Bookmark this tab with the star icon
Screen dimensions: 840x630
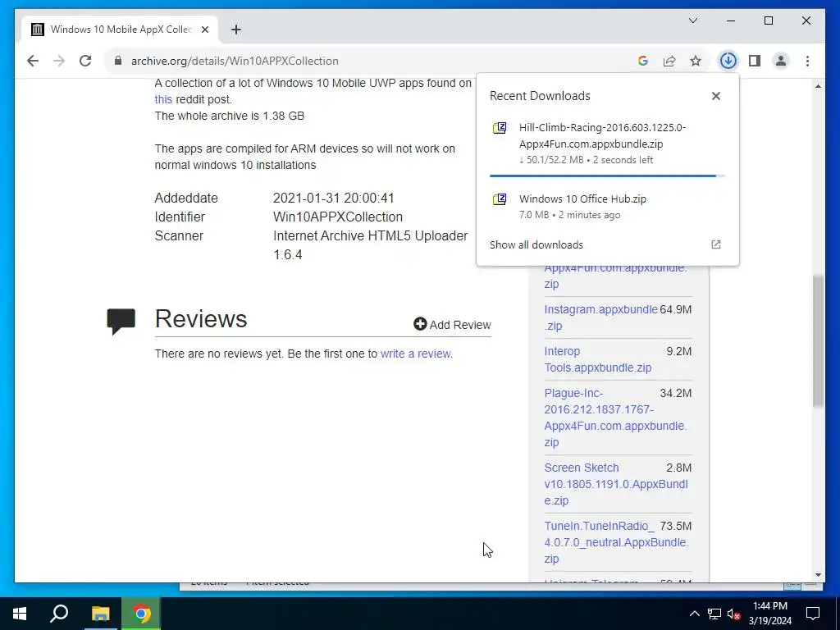coord(696,61)
